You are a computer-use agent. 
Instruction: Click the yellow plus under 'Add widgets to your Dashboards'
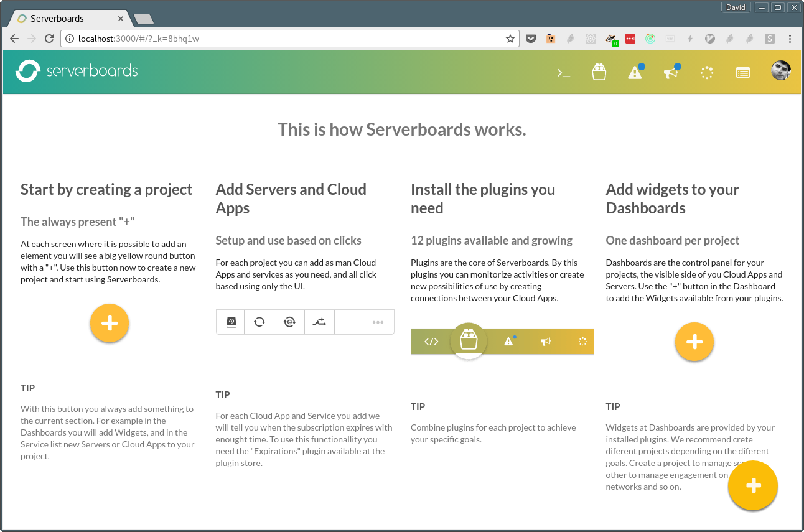pyautogui.click(x=694, y=342)
